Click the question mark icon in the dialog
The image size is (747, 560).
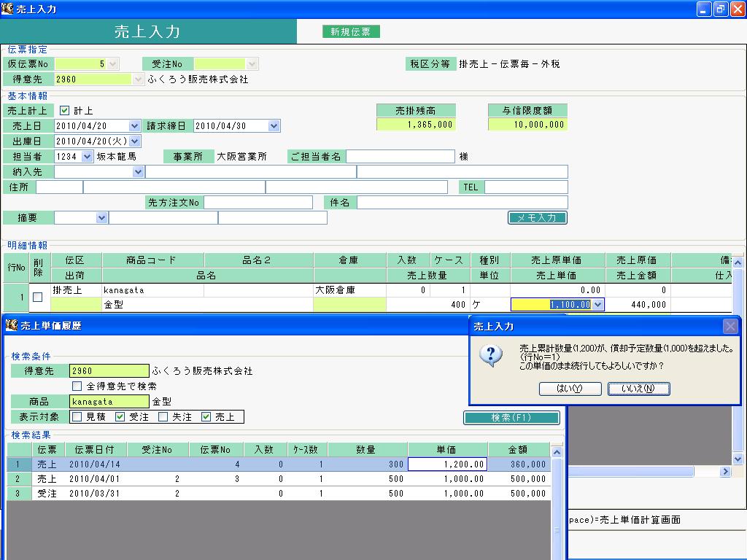click(x=491, y=355)
